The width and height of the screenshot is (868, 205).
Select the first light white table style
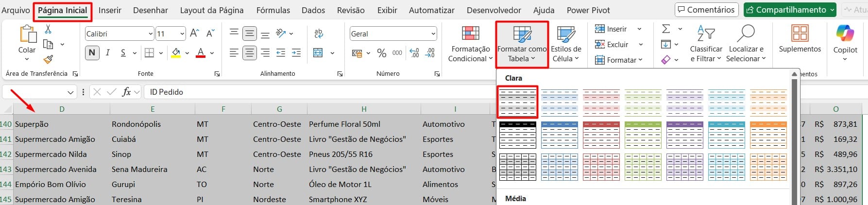tap(518, 102)
